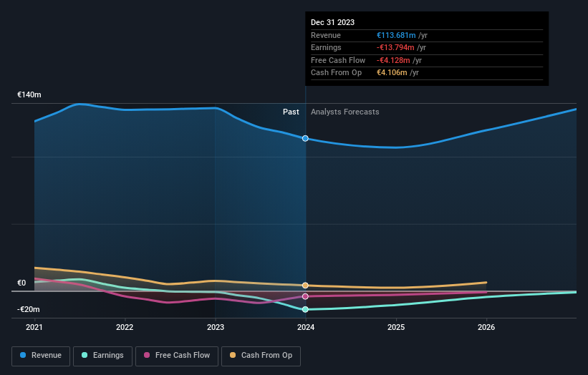Viewport: 588px width, 375px height.
Task: Click the 2025 x-axis label
Action: [396, 328]
